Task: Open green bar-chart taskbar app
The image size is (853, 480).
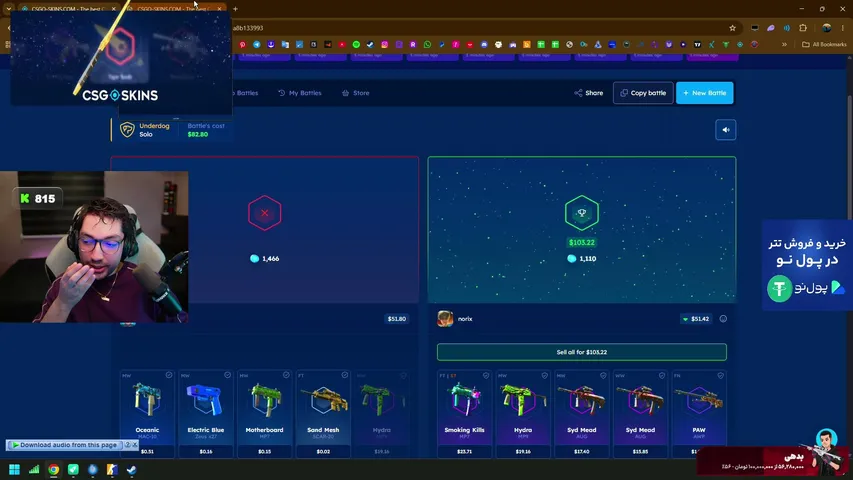Action: tap(34, 469)
